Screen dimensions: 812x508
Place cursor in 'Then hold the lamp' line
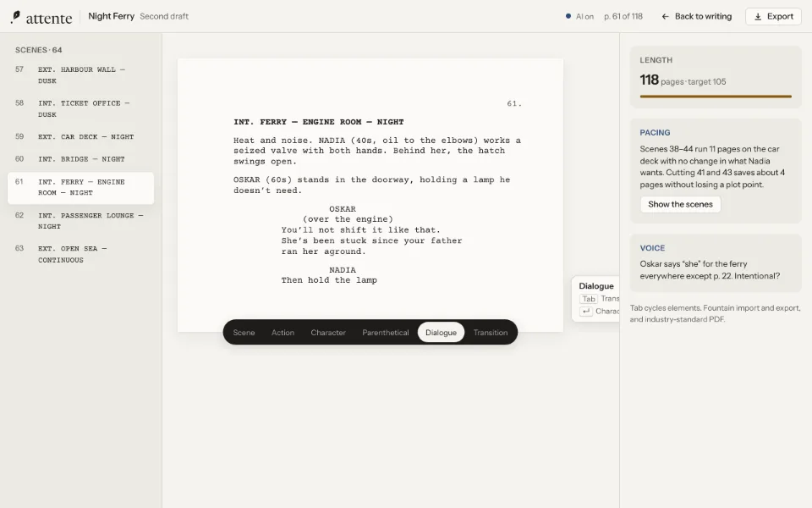[x=329, y=280]
